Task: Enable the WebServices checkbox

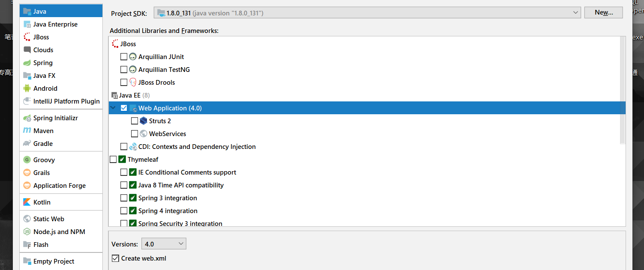Action: click(x=135, y=134)
